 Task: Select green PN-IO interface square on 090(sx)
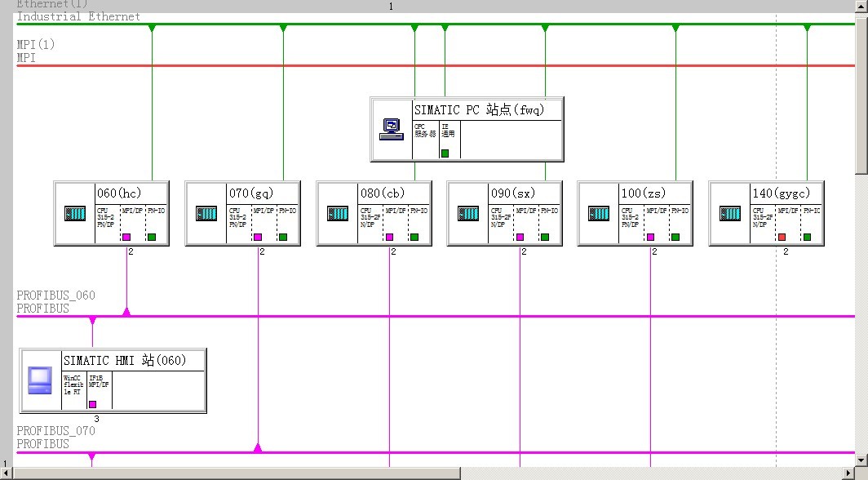(x=545, y=237)
